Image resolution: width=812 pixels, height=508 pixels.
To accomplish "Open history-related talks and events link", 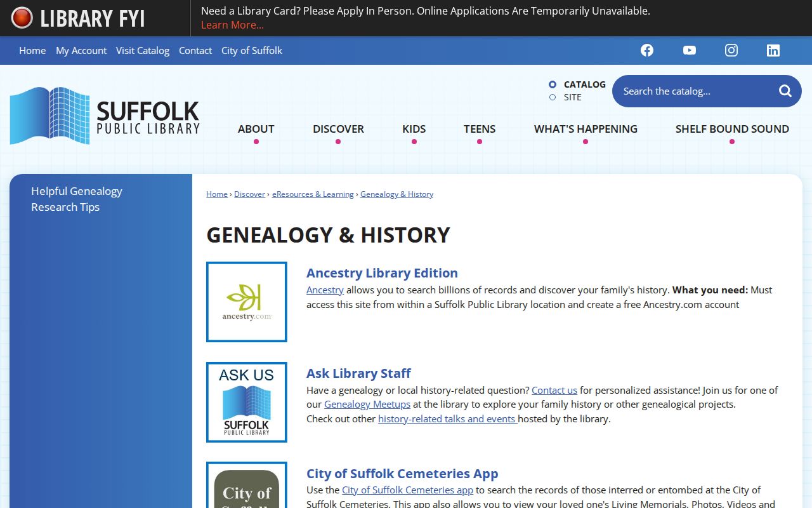I will pos(448,419).
